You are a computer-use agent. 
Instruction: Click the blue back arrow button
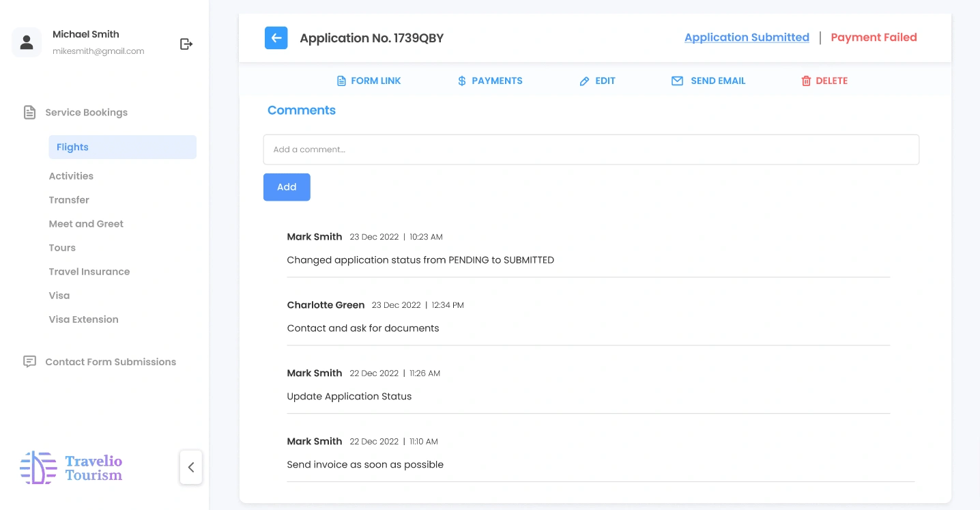tap(276, 38)
